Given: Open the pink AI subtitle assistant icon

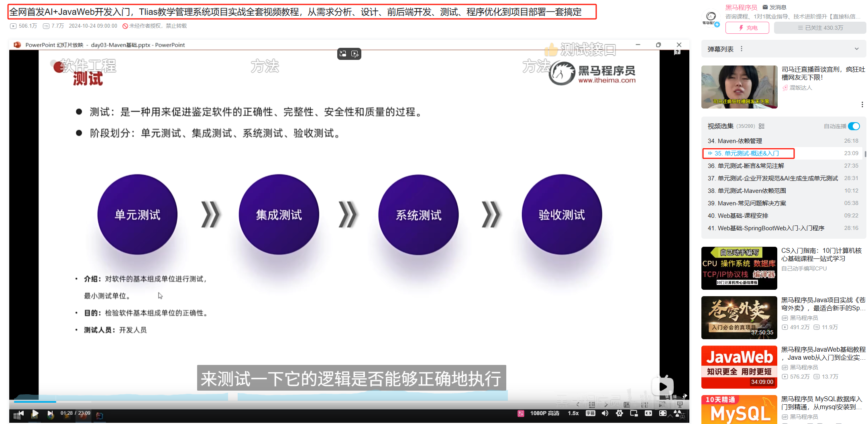Looking at the screenshot, I should tap(521, 413).
